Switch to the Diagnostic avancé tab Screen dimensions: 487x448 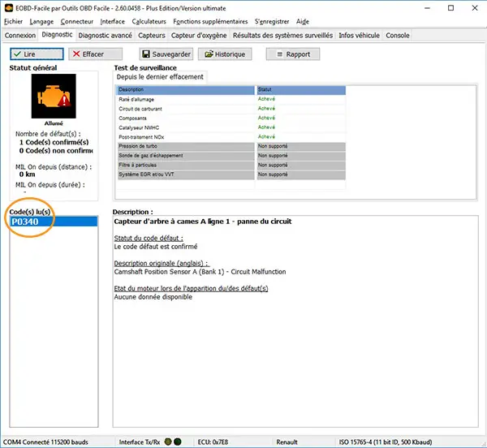pos(106,35)
